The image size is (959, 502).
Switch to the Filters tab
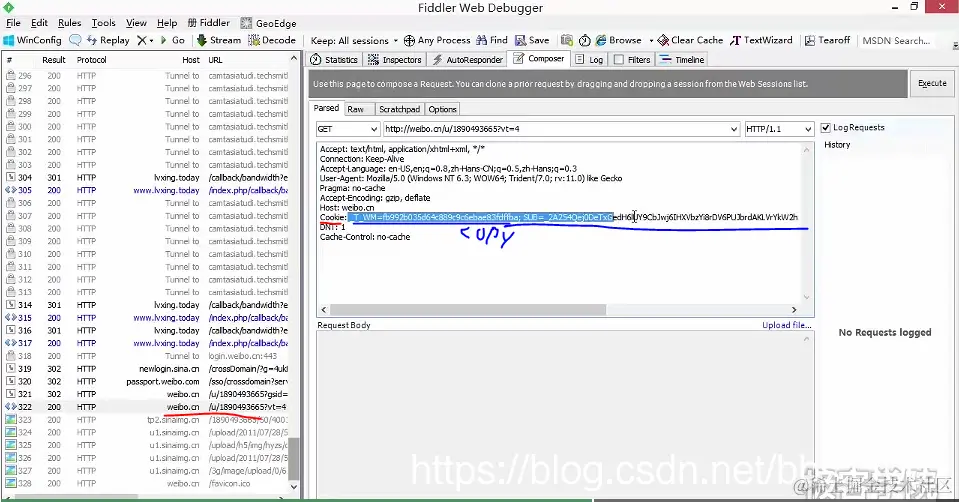pyautogui.click(x=632, y=60)
